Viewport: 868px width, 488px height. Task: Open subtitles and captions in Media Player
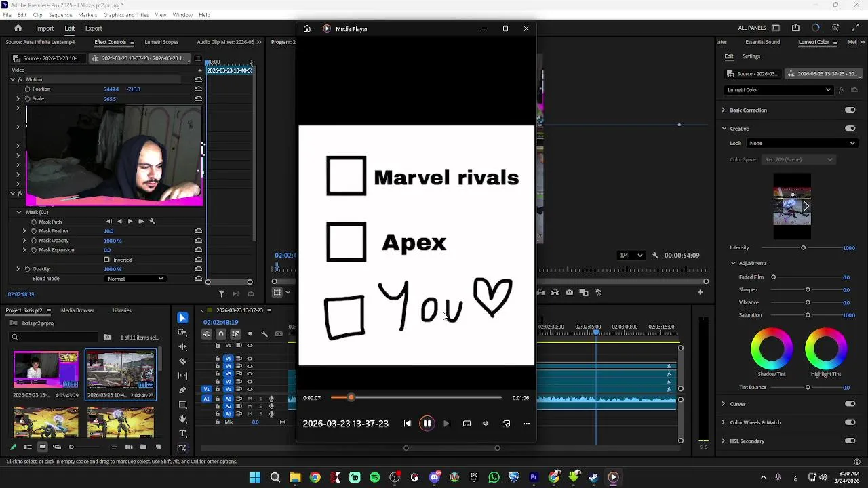pyautogui.click(x=467, y=424)
